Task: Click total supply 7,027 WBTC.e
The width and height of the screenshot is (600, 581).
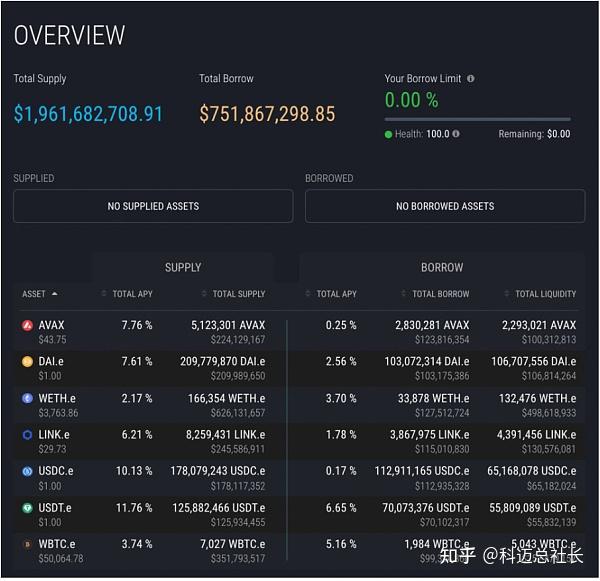Action: coord(233,544)
